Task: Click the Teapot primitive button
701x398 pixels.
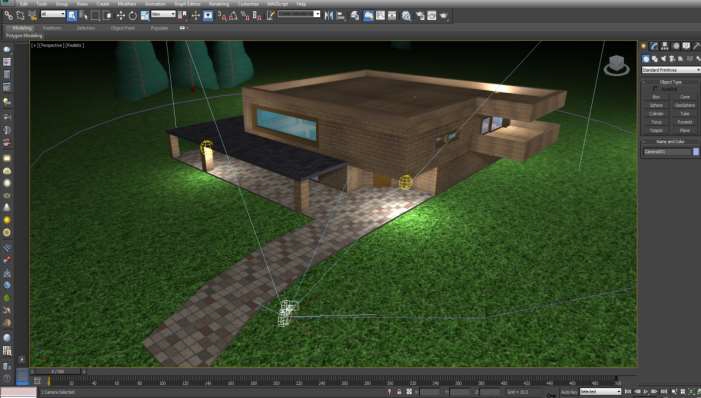Action: (656, 131)
